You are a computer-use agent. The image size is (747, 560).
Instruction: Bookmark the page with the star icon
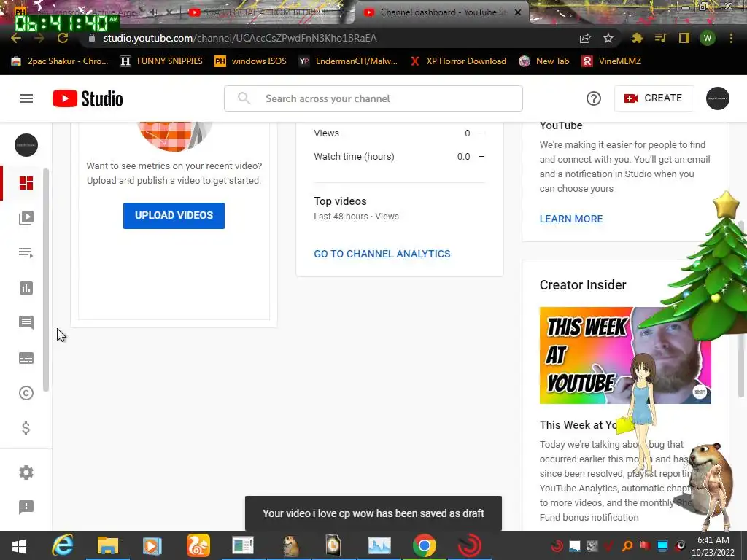(x=608, y=38)
